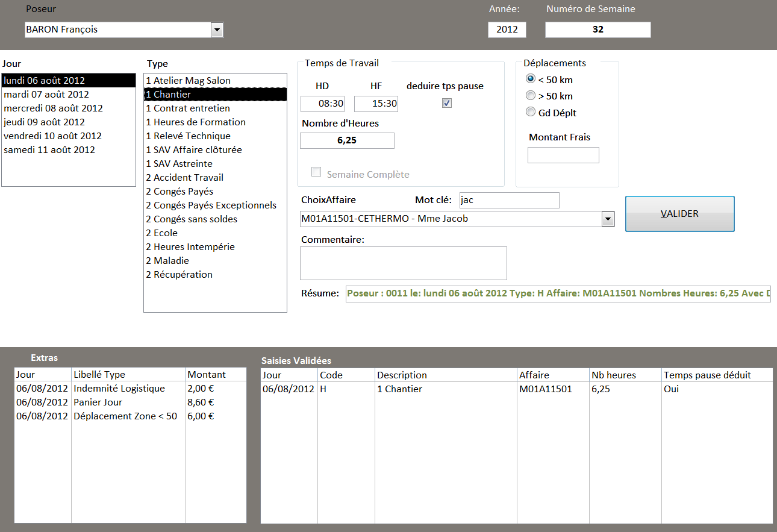Image resolution: width=777 pixels, height=532 pixels.
Task: Select mardi 07 août 2012
Action: (x=69, y=95)
